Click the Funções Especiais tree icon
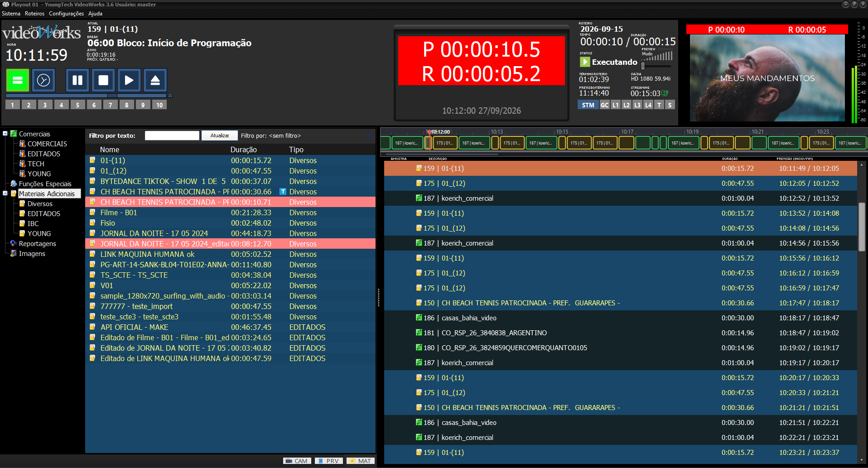This screenshot has width=868, height=468. [14, 183]
